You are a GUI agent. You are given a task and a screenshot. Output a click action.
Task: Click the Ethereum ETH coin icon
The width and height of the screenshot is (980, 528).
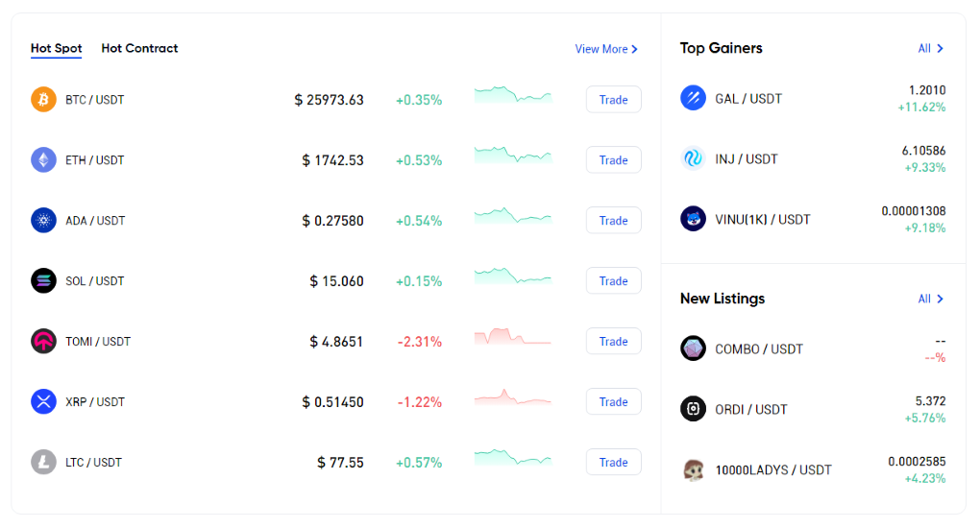44,160
